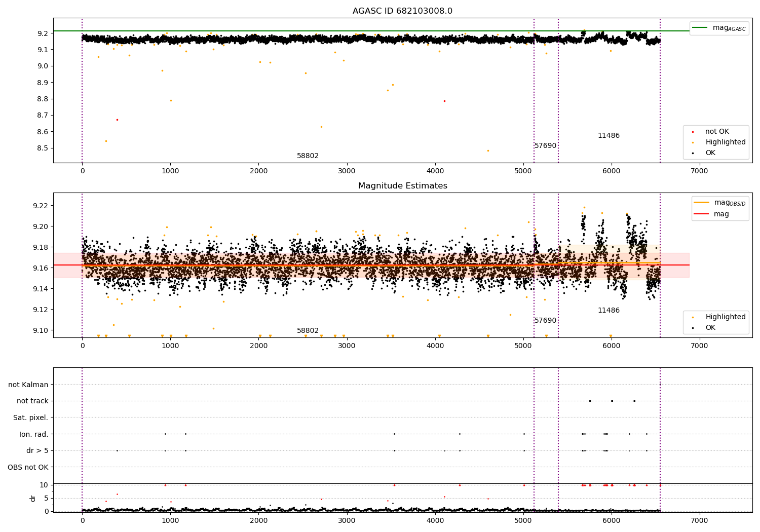Click the 57690 annotation in the top plot
Image resolution: width=760 pixels, height=532 pixels.
click(x=545, y=146)
